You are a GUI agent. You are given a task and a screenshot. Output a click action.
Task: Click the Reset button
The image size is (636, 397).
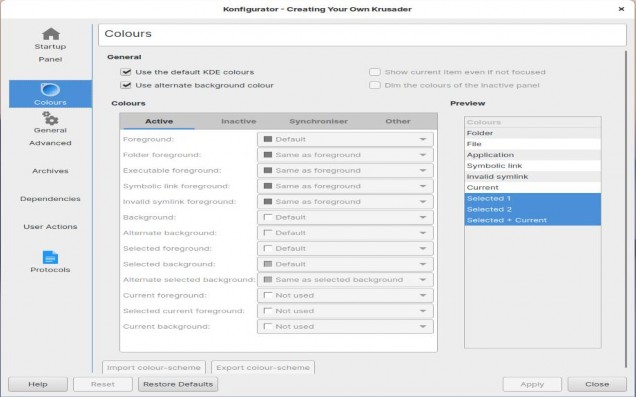[x=103, y=384]
